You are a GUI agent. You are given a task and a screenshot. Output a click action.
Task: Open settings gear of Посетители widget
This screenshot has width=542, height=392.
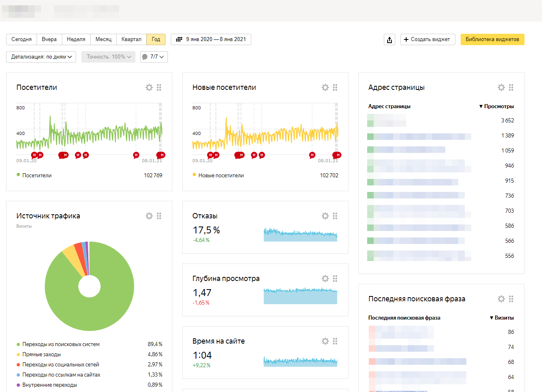click(149, 87)
